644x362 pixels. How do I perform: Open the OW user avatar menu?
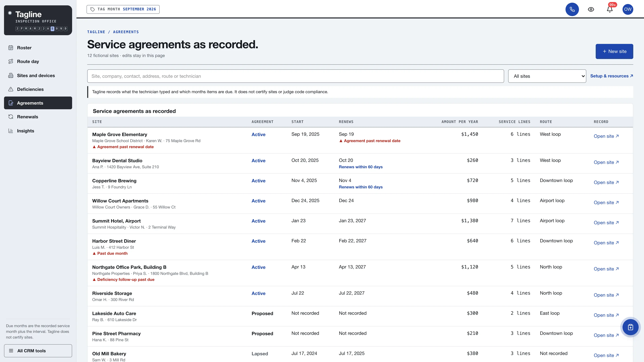(628, 10)
